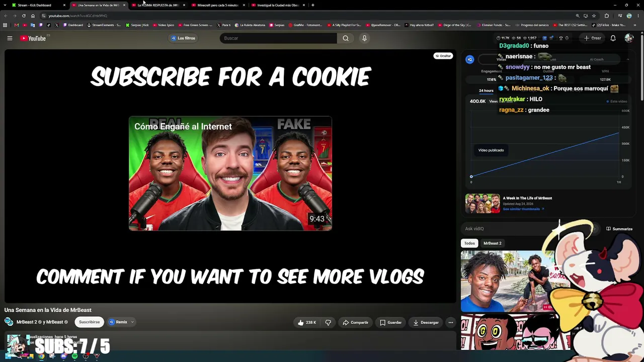Image resolution: width=644 pixels, height=362 pixels.
Task: Close the Una Semana en la Vida tab
Action: coord(124,5)
